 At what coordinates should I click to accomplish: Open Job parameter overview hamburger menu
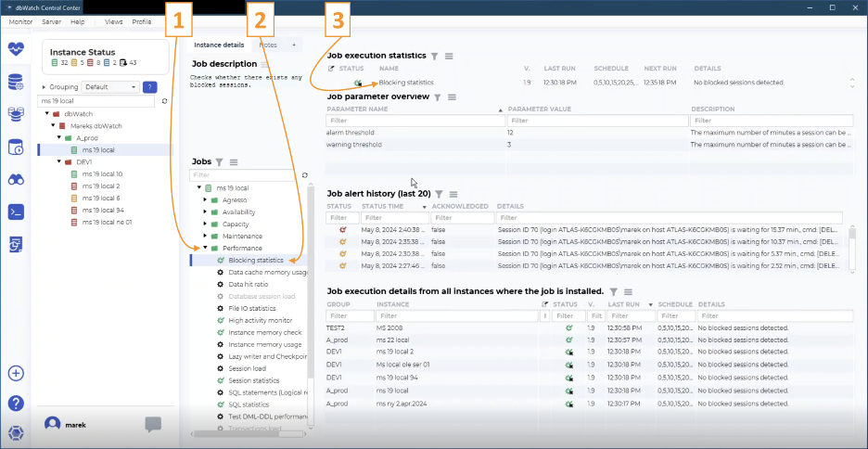pos(452,96)
